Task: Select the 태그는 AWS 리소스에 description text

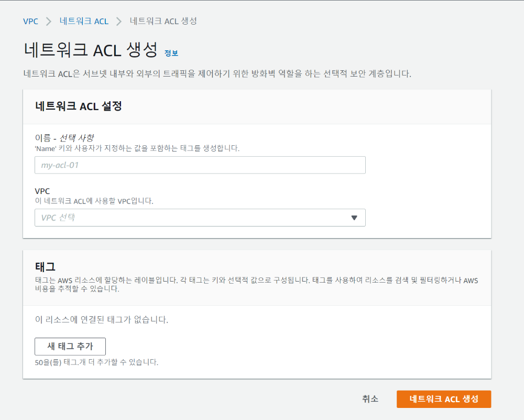Action: pos(257,285)
